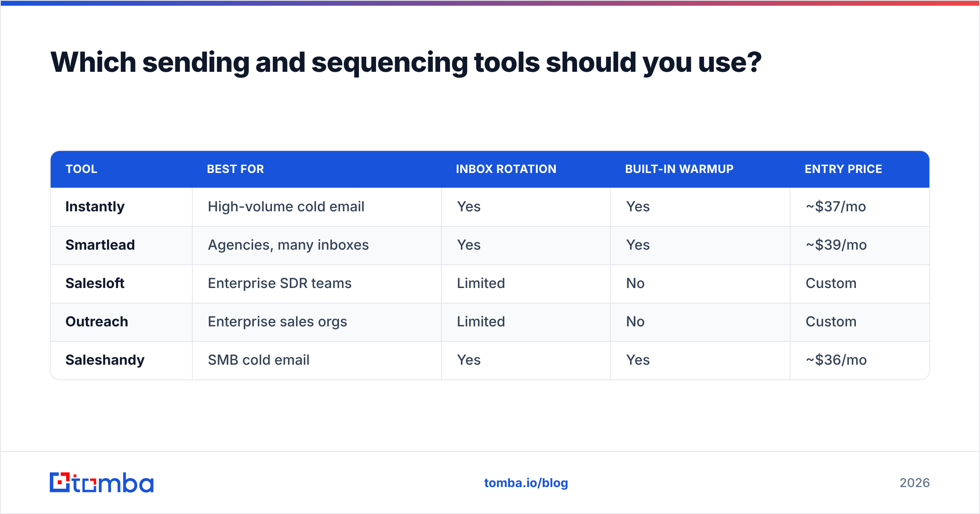The height and width of the screenshot is (514, 980).
Task: Click the 'Enterprise sales orgs' cell
Action: point(317,322)
